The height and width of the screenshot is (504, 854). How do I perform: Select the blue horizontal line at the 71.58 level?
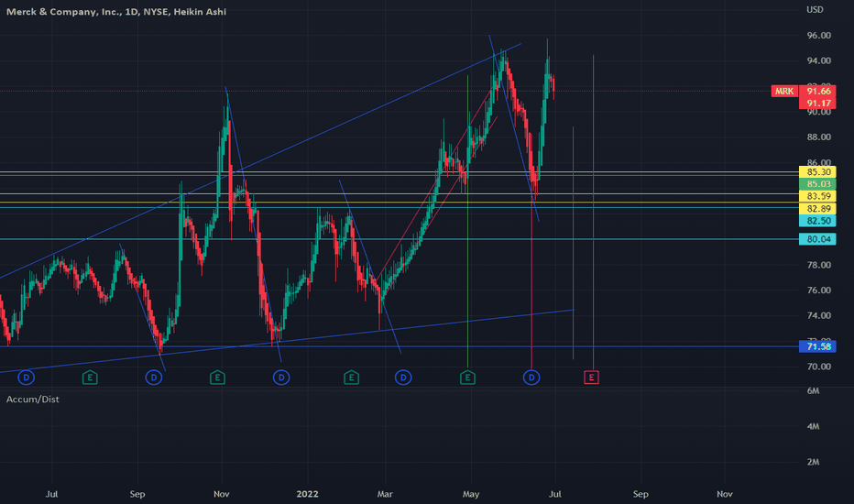[x=400, y=346]
